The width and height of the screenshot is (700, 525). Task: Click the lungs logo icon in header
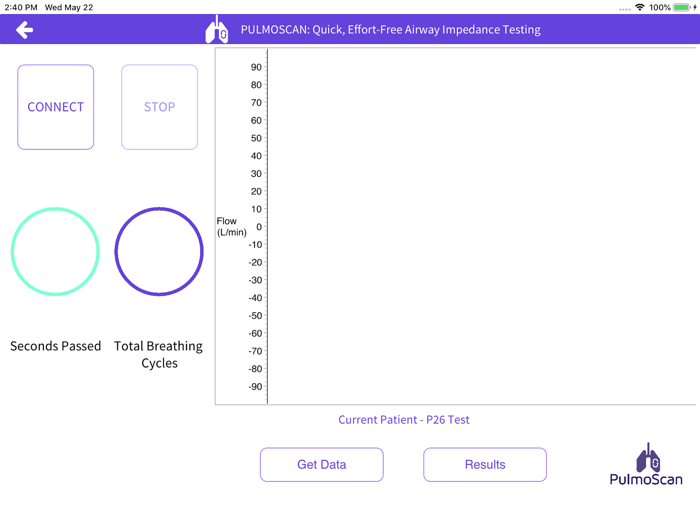click(217, 29)
